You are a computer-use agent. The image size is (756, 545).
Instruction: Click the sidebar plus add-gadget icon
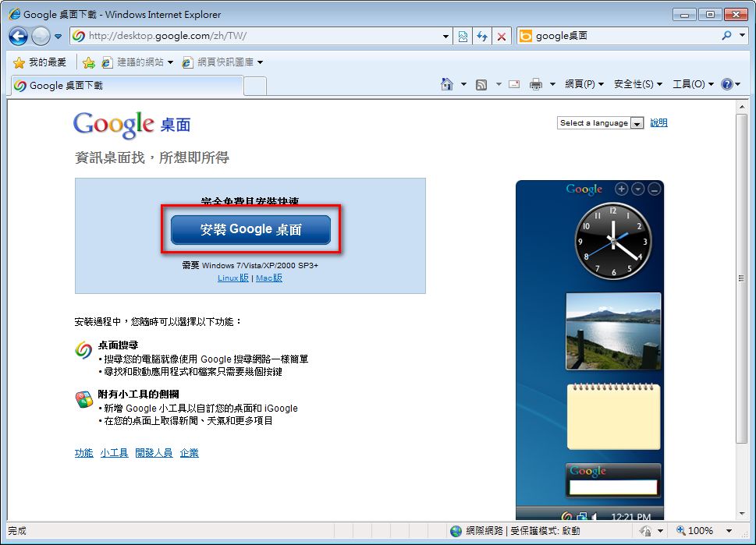click(x=622, y=189)
